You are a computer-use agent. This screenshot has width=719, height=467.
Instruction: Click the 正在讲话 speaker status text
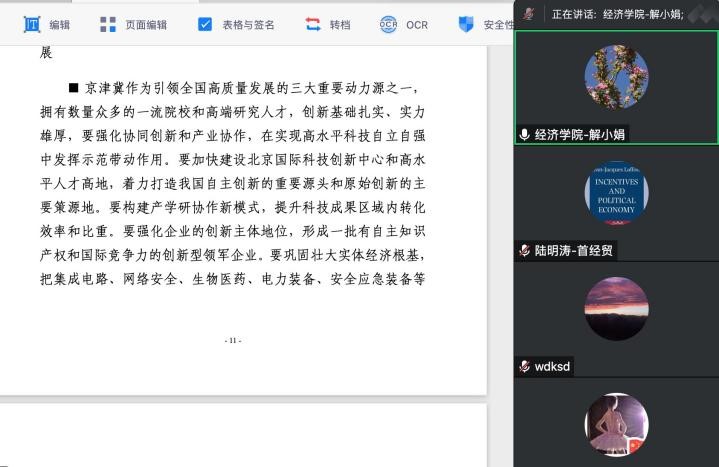point(618,14)
